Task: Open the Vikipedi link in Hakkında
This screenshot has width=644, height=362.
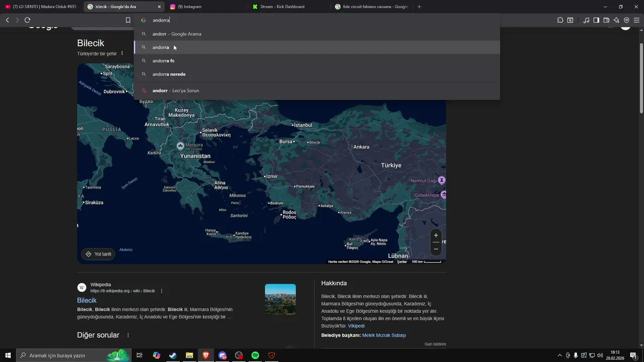Action: tap(356, 326)
